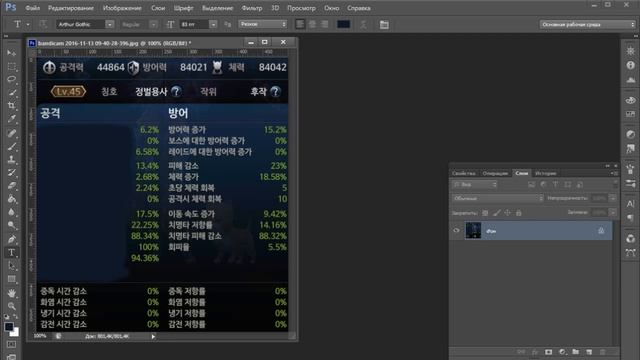Center the text alignment
Image resolution: width=640 pixels, height=360 pixels.
[x=312, y=24]
